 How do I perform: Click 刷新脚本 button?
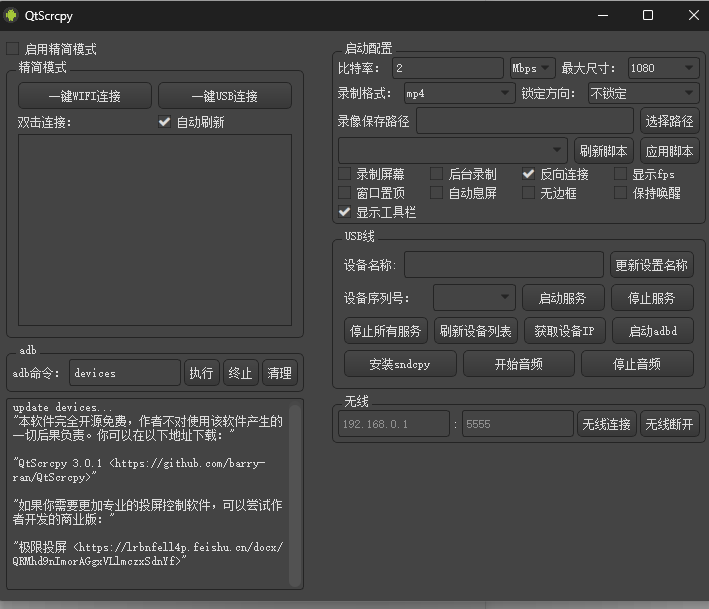[604, 151]
